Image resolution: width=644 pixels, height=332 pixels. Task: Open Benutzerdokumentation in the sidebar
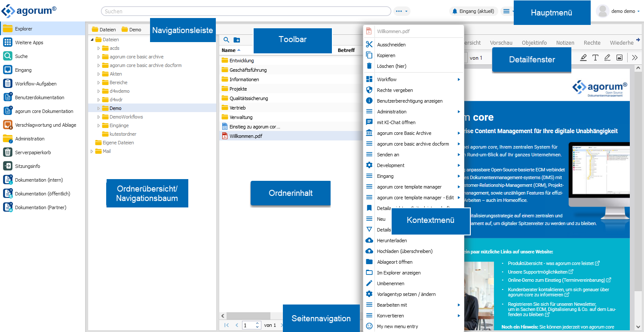click(42, 97)
